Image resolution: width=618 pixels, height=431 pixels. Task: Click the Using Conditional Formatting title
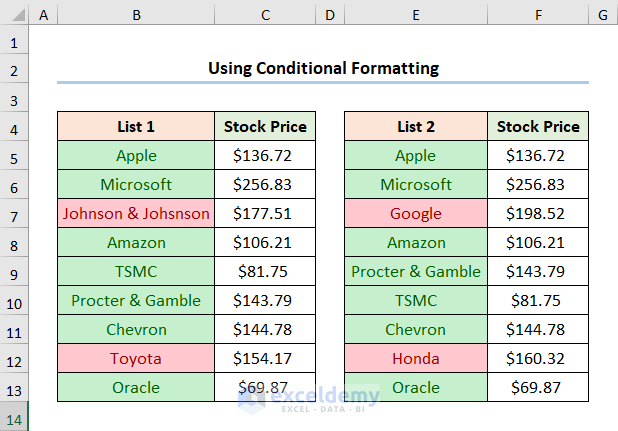[x=323, y=69]
